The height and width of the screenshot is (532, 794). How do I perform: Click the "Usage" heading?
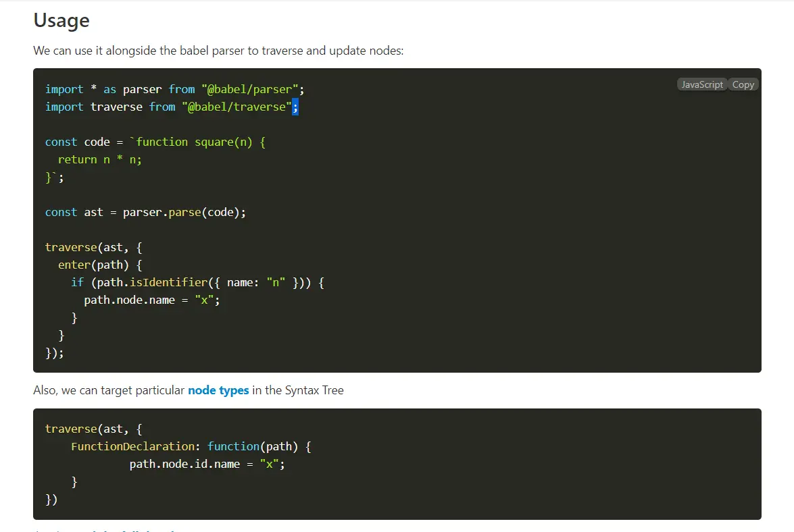tap(61, 20)
